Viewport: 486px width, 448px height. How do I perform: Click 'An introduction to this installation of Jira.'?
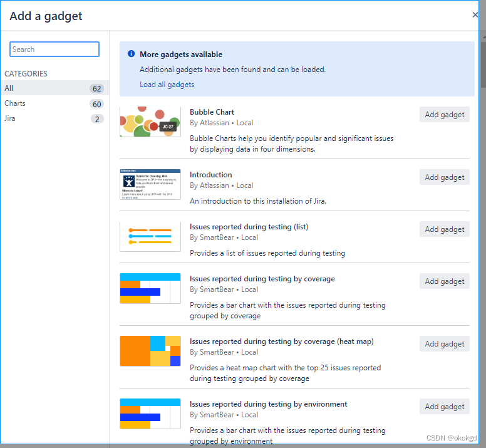(x=258, y=201)
